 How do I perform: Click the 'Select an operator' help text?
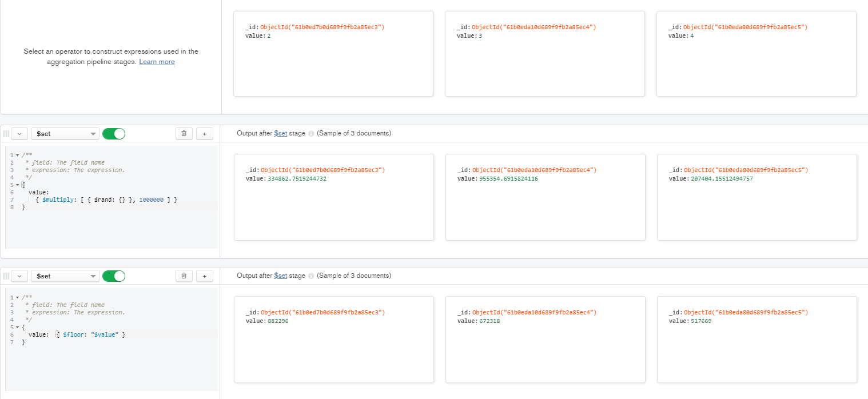click(111, 57)
